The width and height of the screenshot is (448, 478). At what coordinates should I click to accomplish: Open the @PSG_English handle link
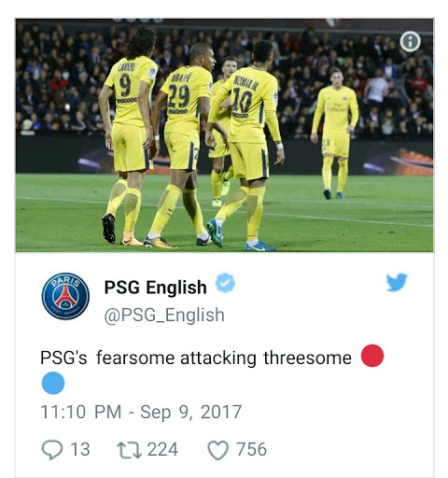[164, 316]
